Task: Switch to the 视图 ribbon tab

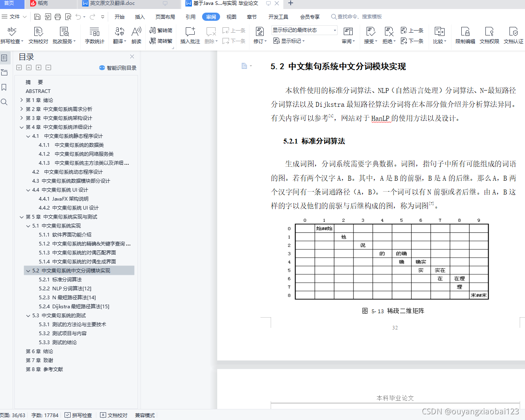Action: click(231, 17)
